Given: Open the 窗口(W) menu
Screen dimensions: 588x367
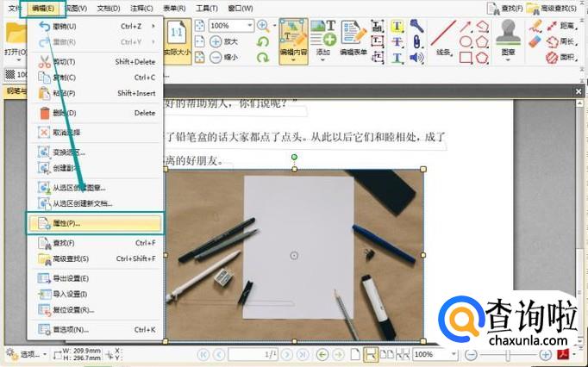Looking at the screenshot, I should (x=241, y=8).
